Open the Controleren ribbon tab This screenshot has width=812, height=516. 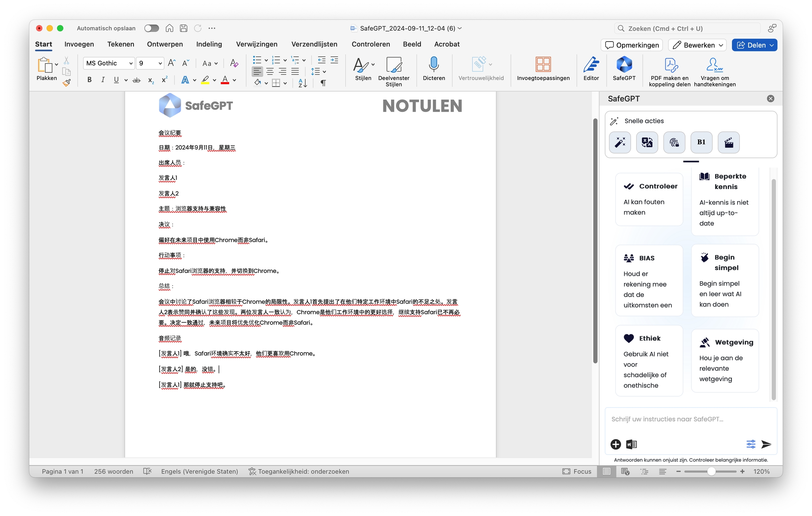click(x=370, y=44)
